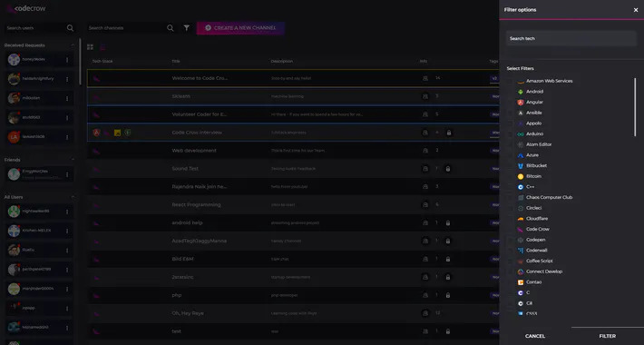Open the channel filter funnel icon
The height and width of the screenshot is (345, 644).
tap(187, 28)
